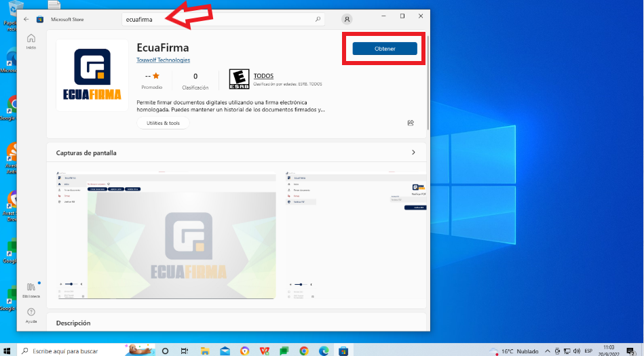Open Cortana circle icon on taskbar

[x=165, y=351]
